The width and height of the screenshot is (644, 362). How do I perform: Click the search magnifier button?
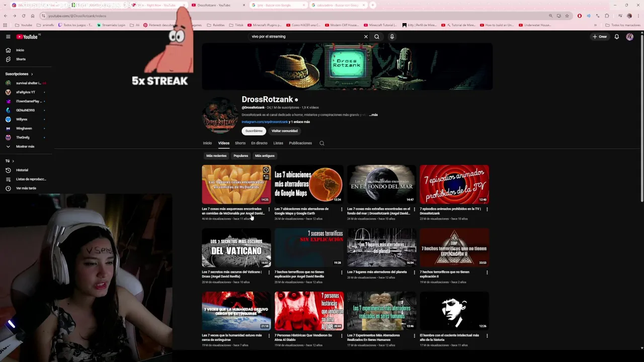tap(377, 37)
